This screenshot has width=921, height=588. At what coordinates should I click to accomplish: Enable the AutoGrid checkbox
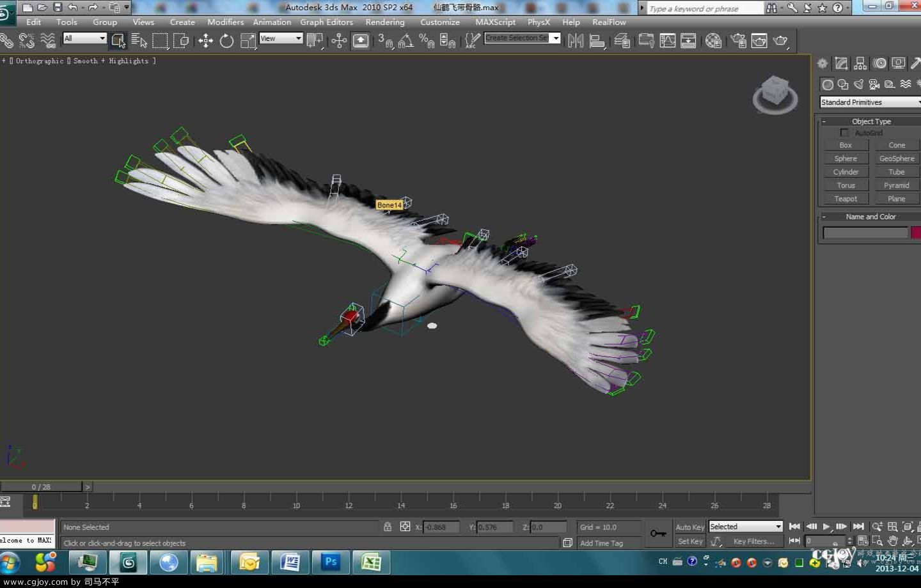point(844,132)
